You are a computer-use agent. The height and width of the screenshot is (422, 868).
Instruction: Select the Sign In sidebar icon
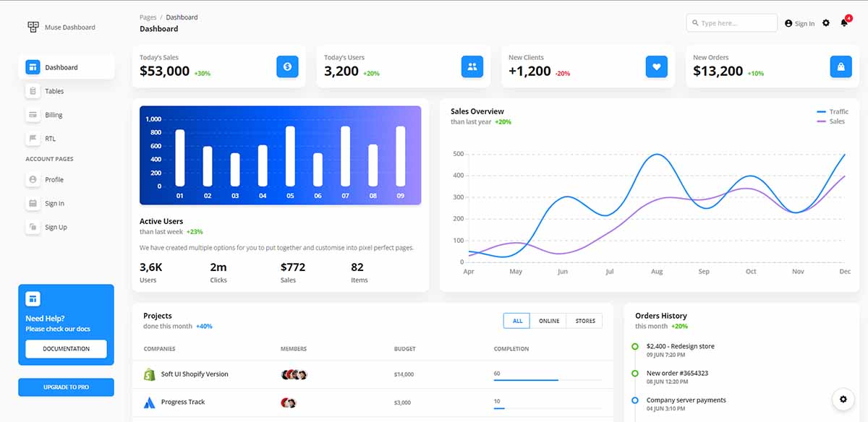tap(32, 203)
